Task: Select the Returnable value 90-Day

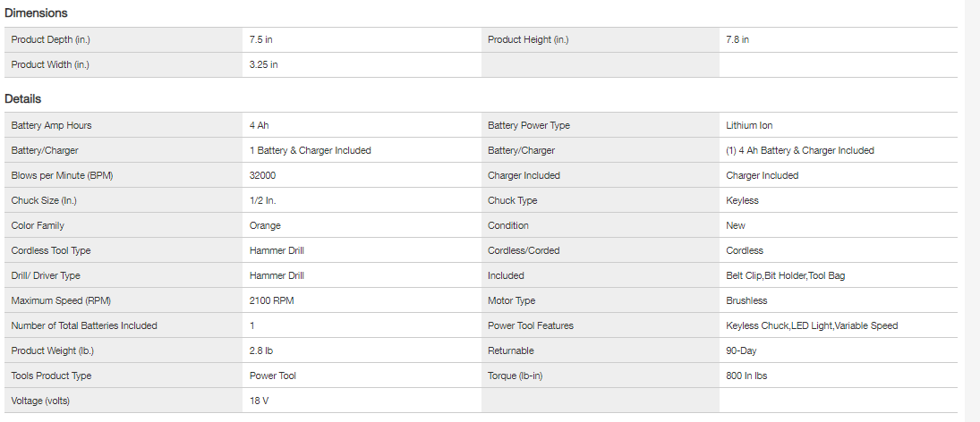Action: coord(741,350)
